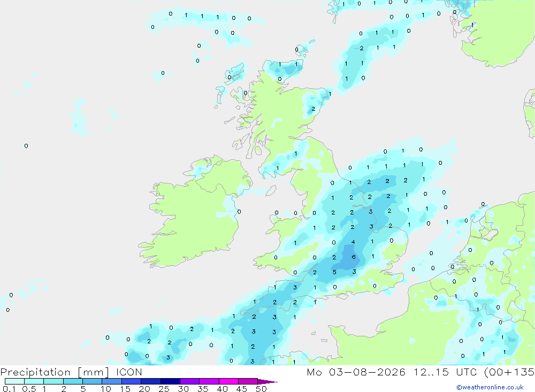535x392 pixels.
Task: Click the 0.1–0.5 mm legend color band
Action: tap(14, 381)
